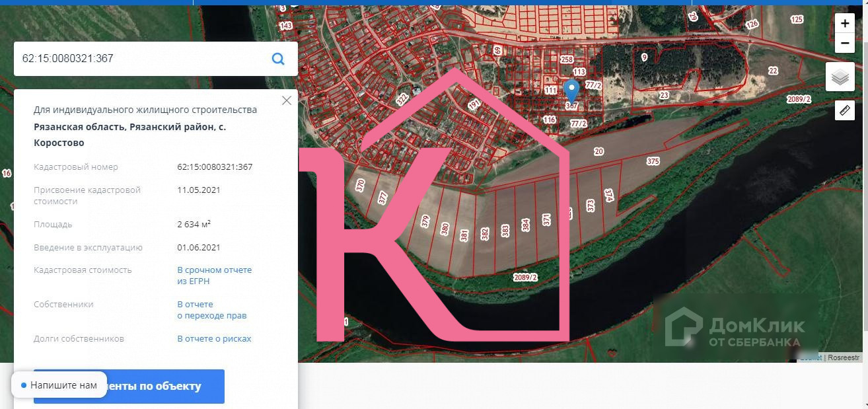Screen dimensions: 868x409
Task: Select the date 01.06.2021
Action: click(199, 247)
